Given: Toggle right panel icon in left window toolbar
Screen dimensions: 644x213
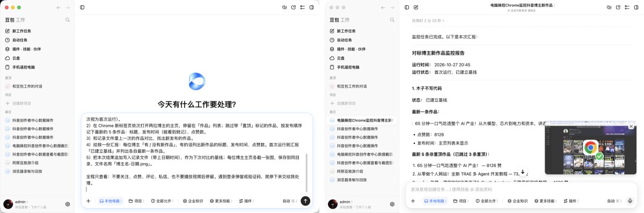Looking at the screenshot, I should [311, 8].
